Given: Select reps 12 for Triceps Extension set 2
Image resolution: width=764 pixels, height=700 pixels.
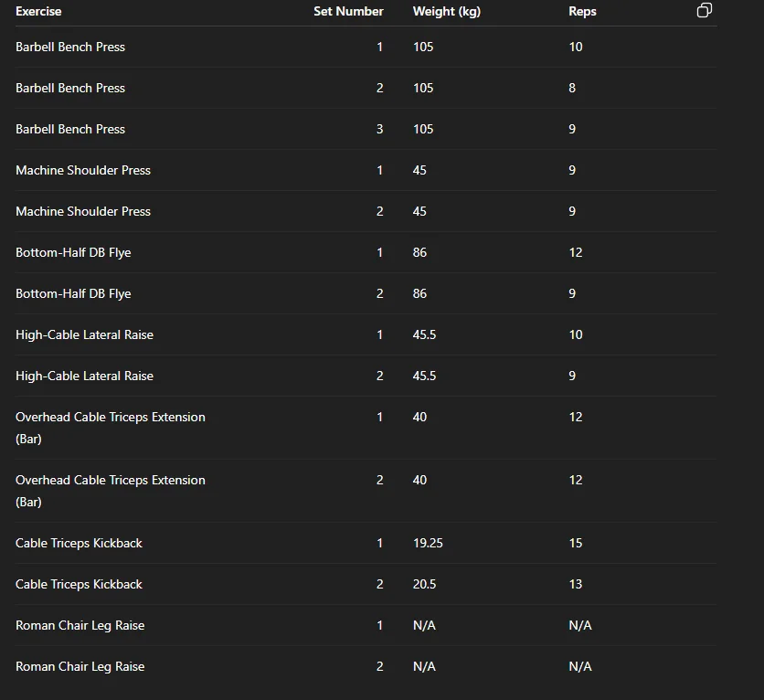Looking at the screenshot, I should (x=576, y=480).
